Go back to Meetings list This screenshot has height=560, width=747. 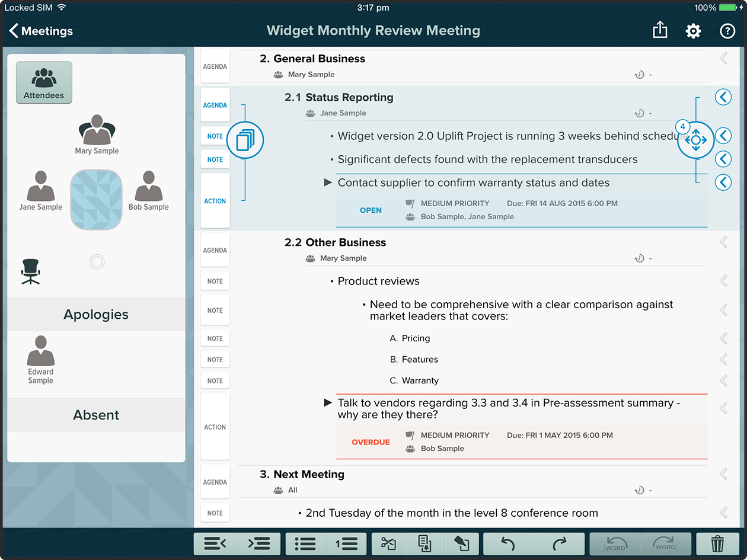tap(41, 31)
